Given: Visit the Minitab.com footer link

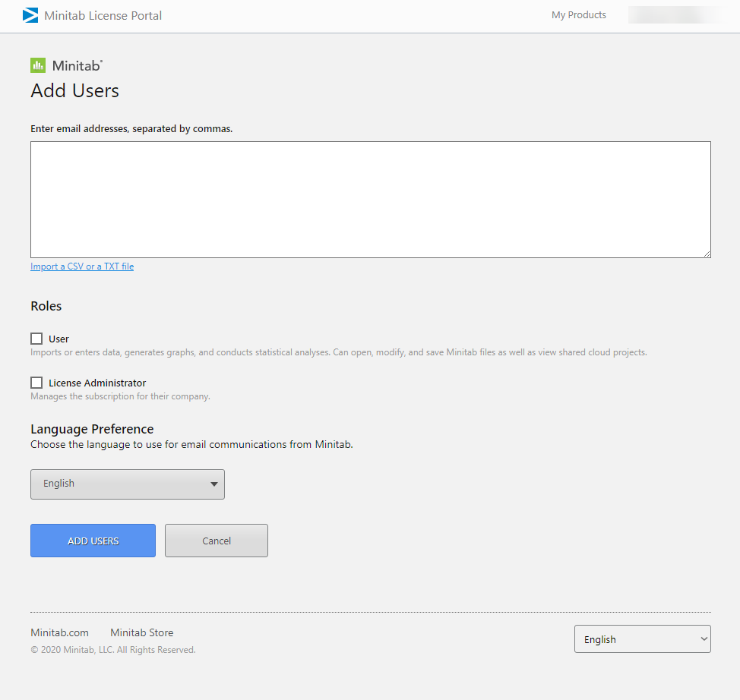Looking at the screenshot, I should pos(59,632).
